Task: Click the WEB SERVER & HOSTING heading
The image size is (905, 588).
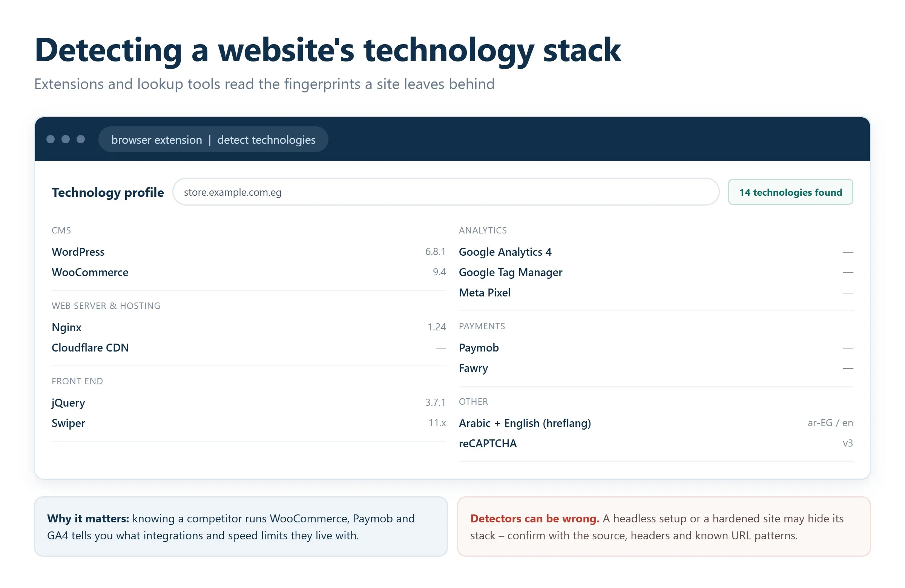Action: pyautogui.click(x=106, y=306)
